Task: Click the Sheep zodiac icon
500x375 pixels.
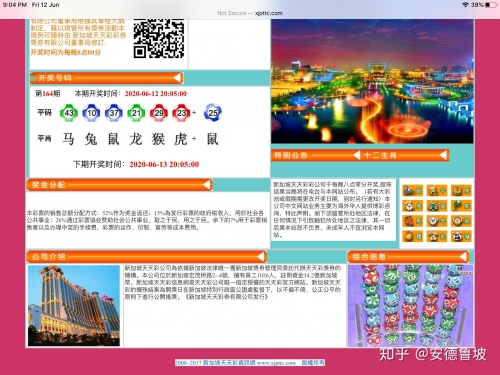Action: pyautogui.click(x=437, y=221)
